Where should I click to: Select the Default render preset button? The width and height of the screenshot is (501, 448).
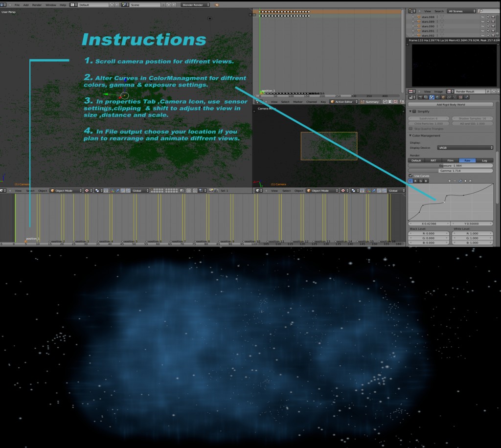[x=416, y=160]
